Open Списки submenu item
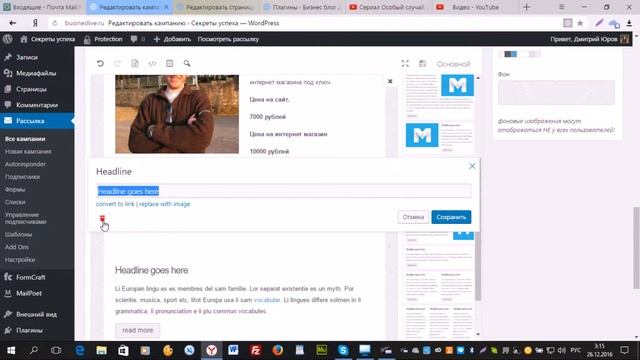Viewport: 640px width, 360px height. 15,202
